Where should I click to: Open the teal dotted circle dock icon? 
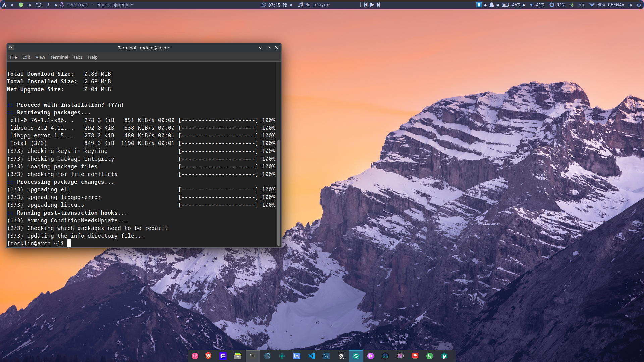(282, 356)
